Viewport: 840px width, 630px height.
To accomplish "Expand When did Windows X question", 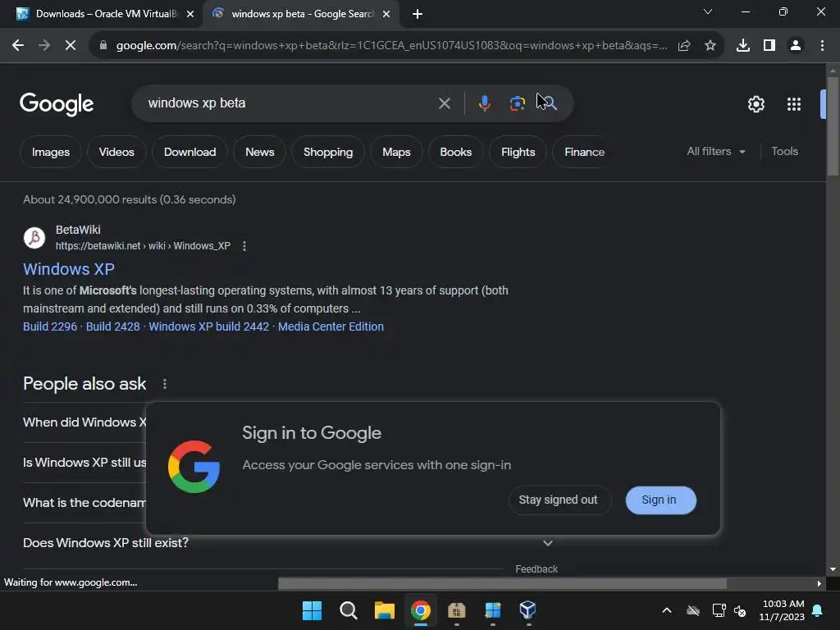I will (84, 422).
